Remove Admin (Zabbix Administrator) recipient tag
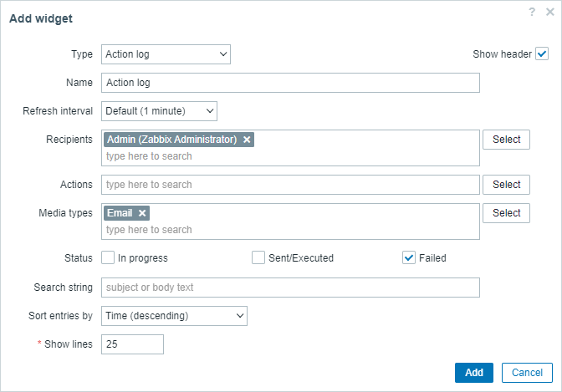562x392 pixels. point(247,140)
